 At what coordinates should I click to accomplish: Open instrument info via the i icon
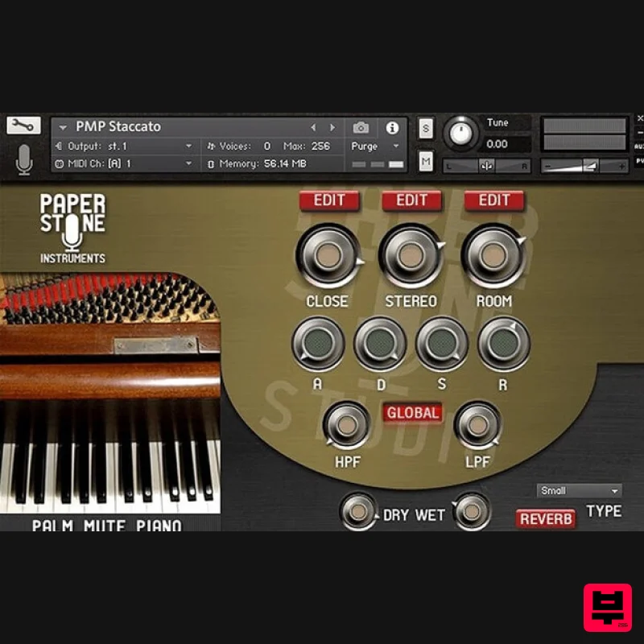pyautogui.click(x=392, y=126)
